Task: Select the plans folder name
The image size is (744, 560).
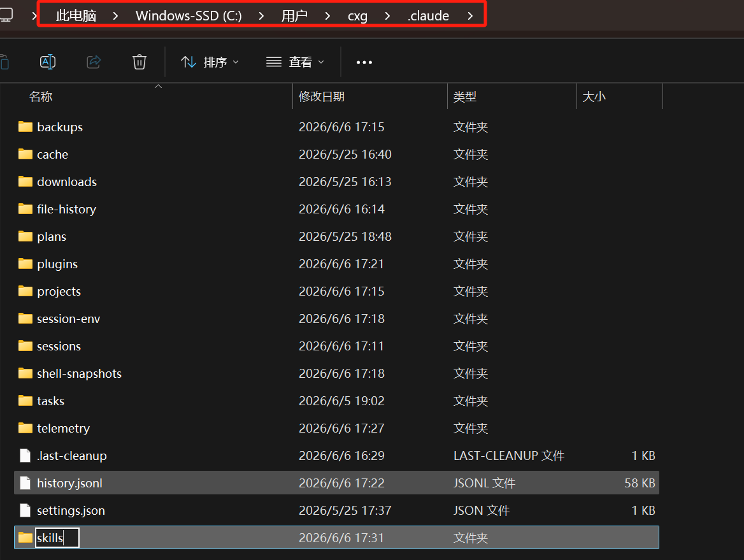Action: point(52,237)
